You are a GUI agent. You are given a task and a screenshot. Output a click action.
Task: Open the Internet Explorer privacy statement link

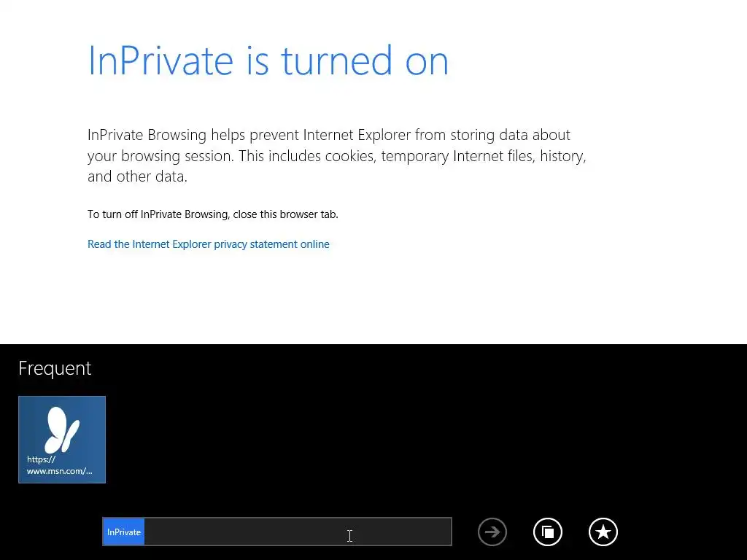click(208, 244)
